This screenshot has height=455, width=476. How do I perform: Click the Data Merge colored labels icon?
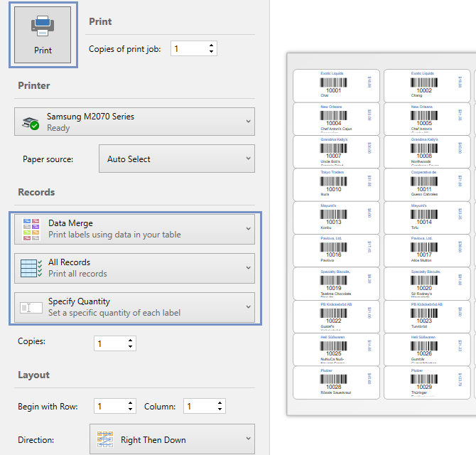click(31, 230)
